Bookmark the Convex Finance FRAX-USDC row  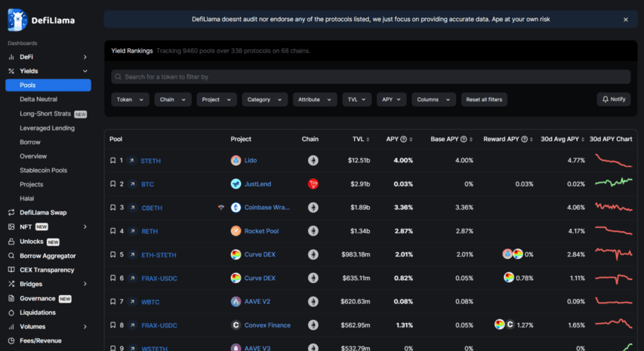[x=113, y=325]
